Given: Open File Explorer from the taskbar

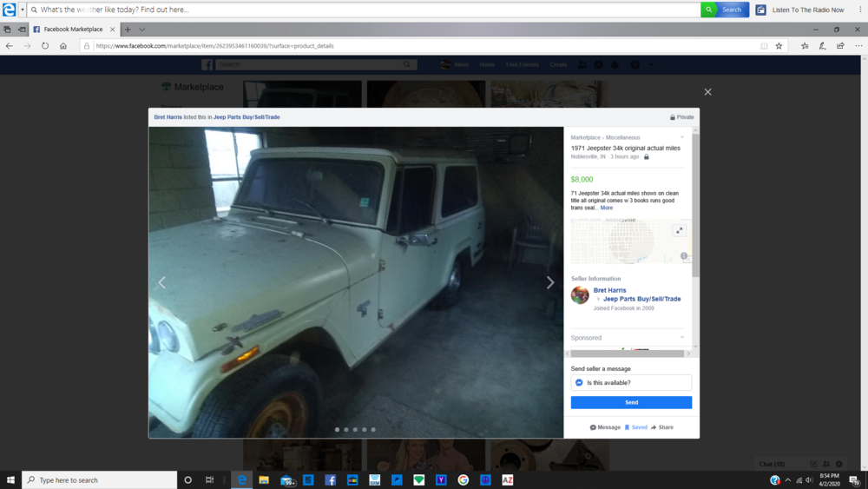Looking at the screenshot, I should (x=264, y=480).
